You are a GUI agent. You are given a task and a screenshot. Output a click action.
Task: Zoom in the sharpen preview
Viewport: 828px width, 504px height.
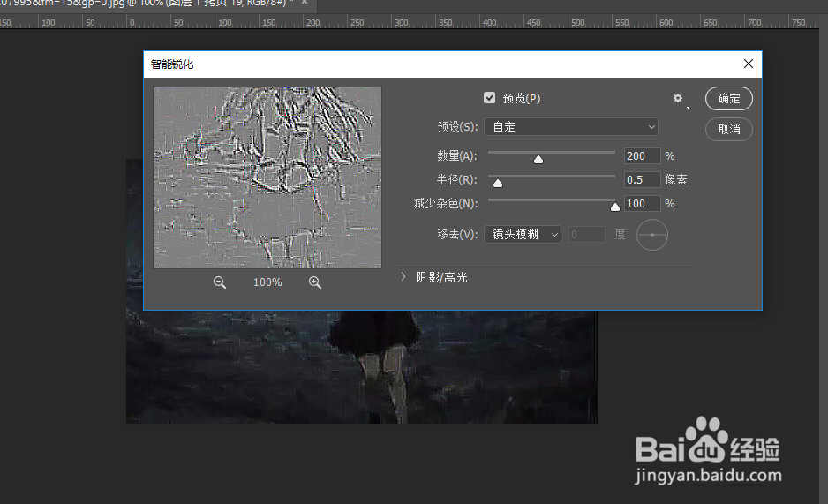315,282
